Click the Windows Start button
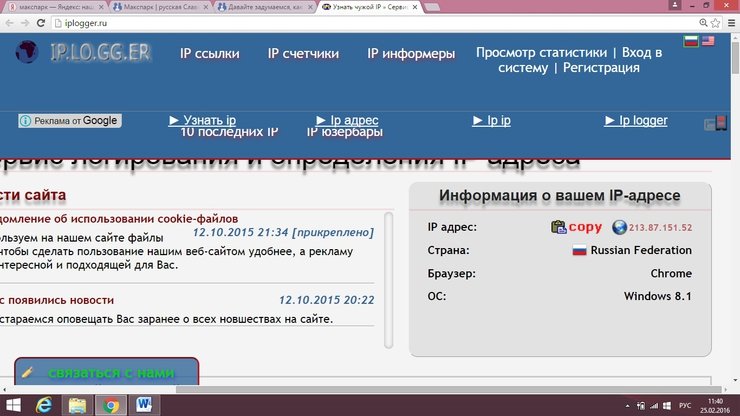Viewport: 740px width, 416px height. [x=12, y=405]
